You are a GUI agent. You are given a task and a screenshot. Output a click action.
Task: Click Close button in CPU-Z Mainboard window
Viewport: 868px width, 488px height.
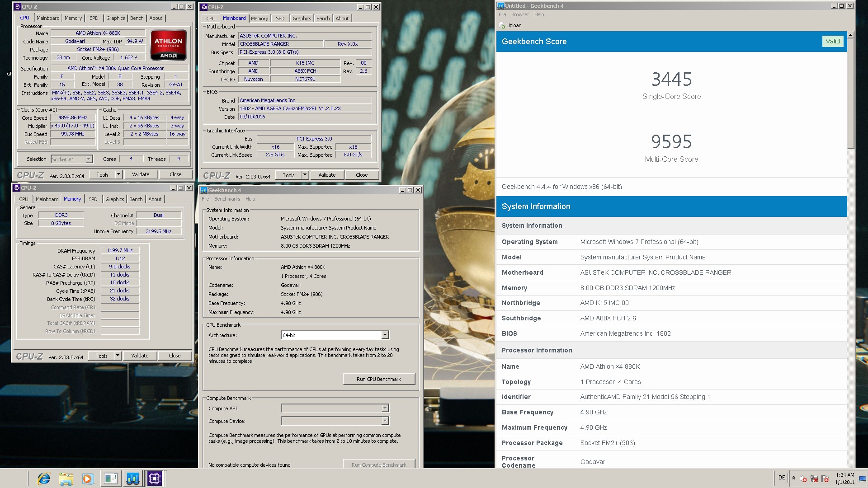coord(362,175)
